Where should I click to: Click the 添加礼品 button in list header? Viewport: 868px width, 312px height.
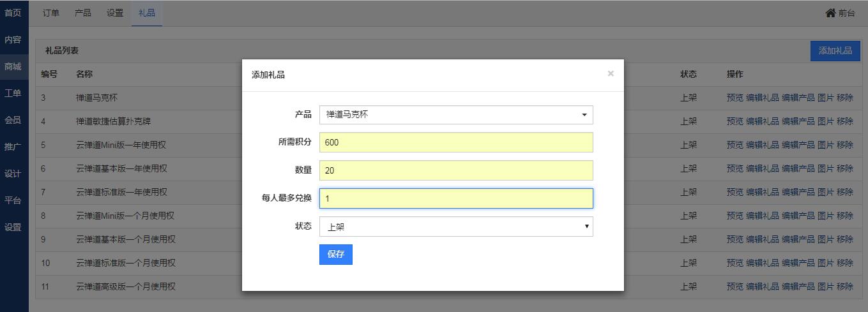click(835, 51)
